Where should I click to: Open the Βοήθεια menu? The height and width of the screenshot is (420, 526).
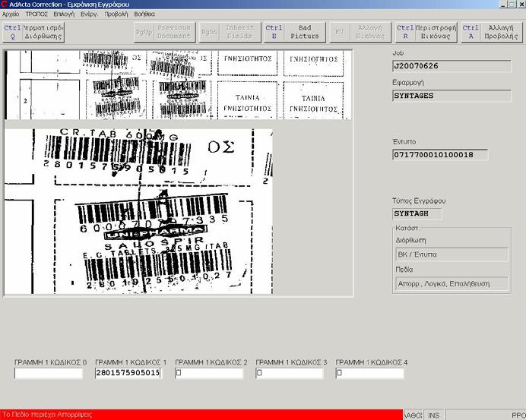tap(144, 14)
